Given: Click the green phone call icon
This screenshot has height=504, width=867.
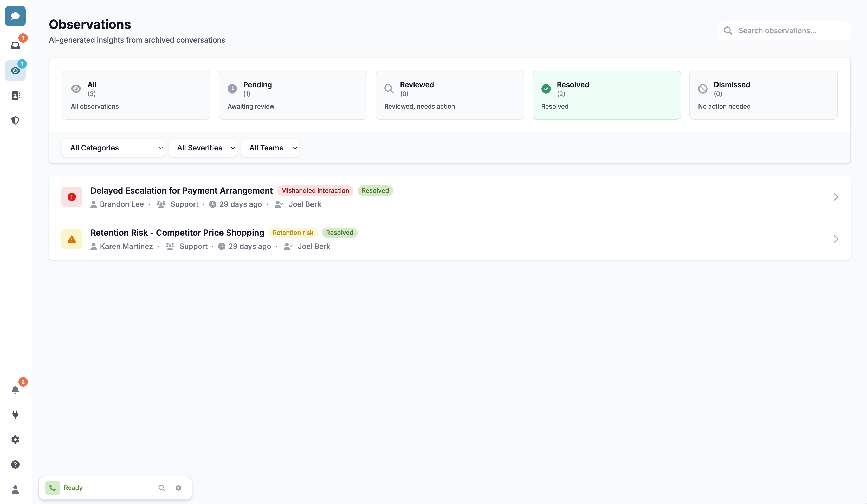Looking at the screenshot, I should tap(52, 487).
